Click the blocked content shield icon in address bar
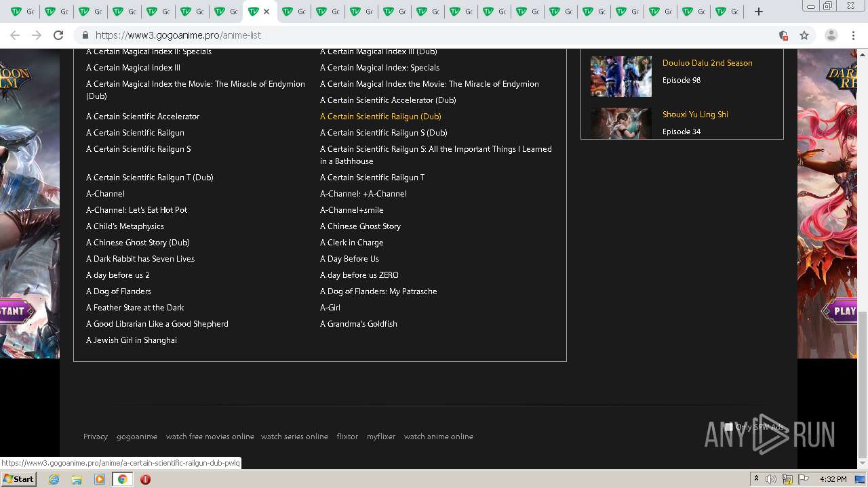The image size is (868, 488). coord(783,35)
